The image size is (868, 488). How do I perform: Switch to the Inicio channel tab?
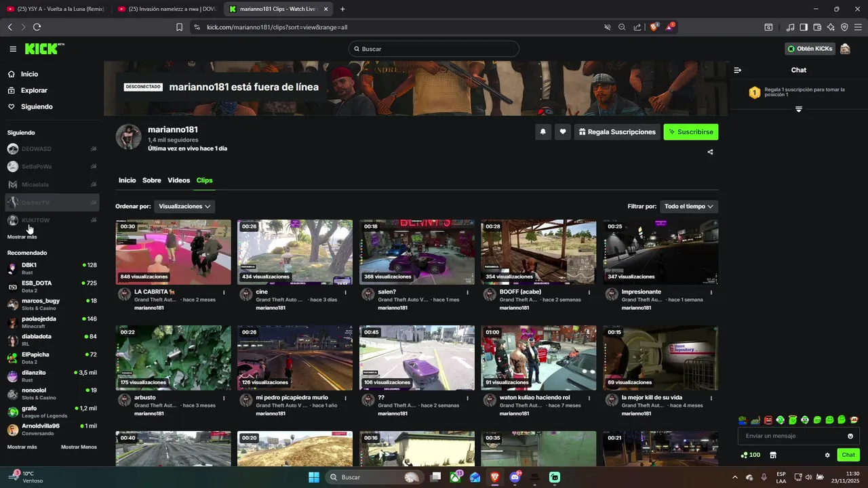pos(127,180)
